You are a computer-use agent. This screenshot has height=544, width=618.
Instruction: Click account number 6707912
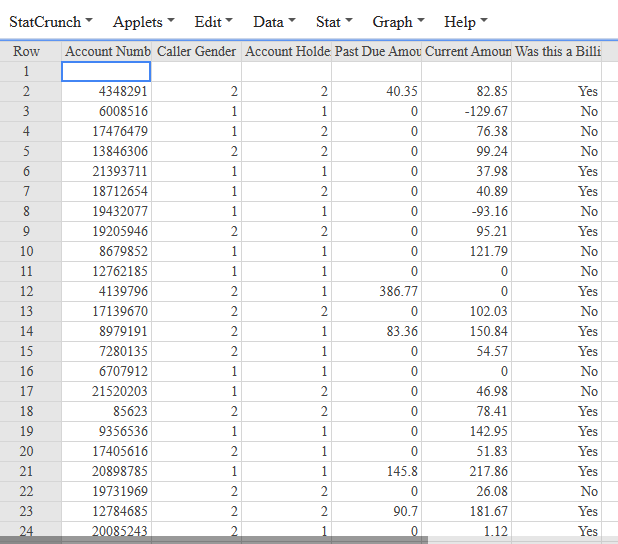[106, 371]
